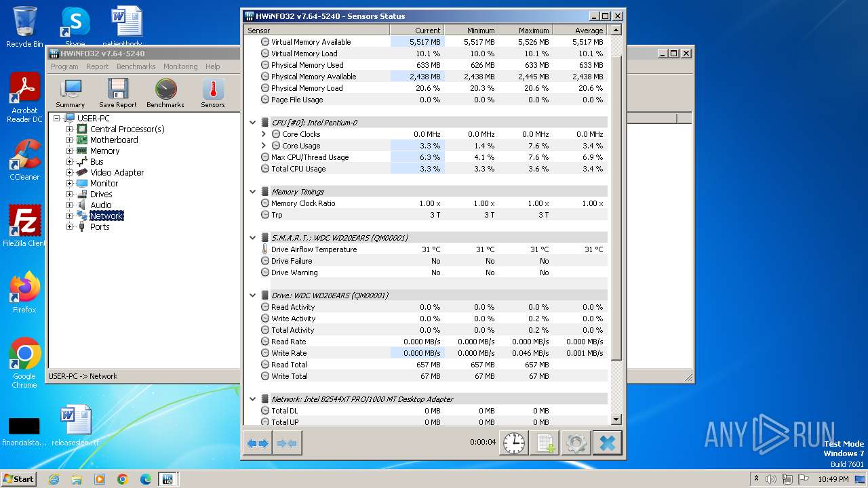Open the Program menu

64,66
